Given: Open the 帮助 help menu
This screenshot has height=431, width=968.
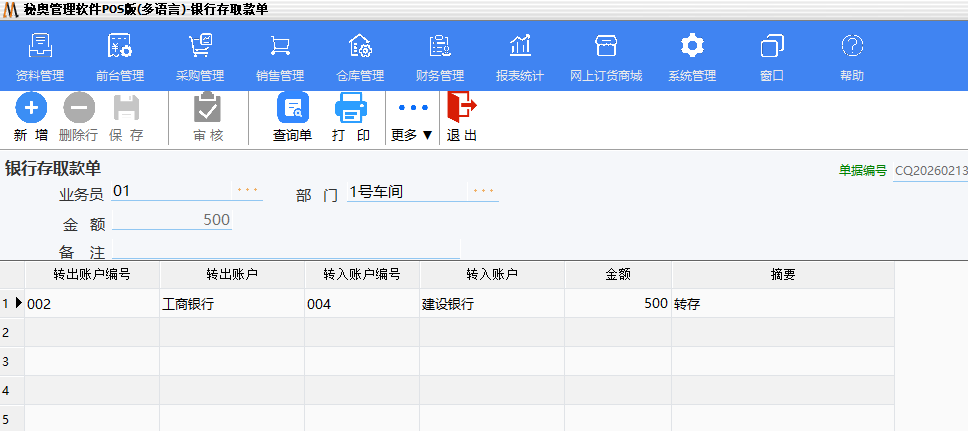Looking at the screenshot, I should tap(852, 47).
